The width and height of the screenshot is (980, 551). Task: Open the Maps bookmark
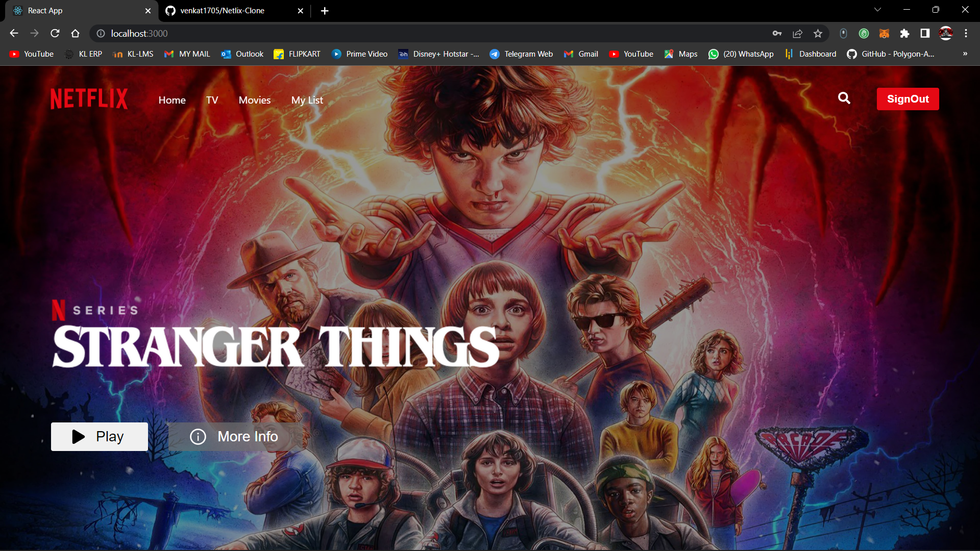tap(681, 54)
